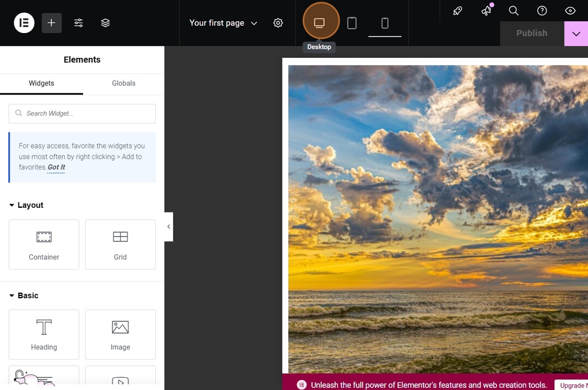Image resolution: width=588 pixels, height=390 pixels.
Task: Open page settings gear icon
Action: (x=278, y=23)
